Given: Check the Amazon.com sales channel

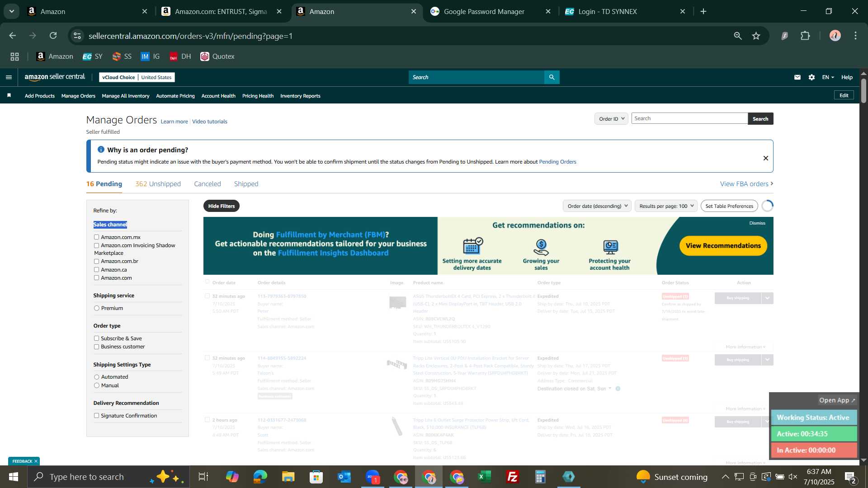Looking at the screenshot, I should pyautogui.click(x=96, y=278).
